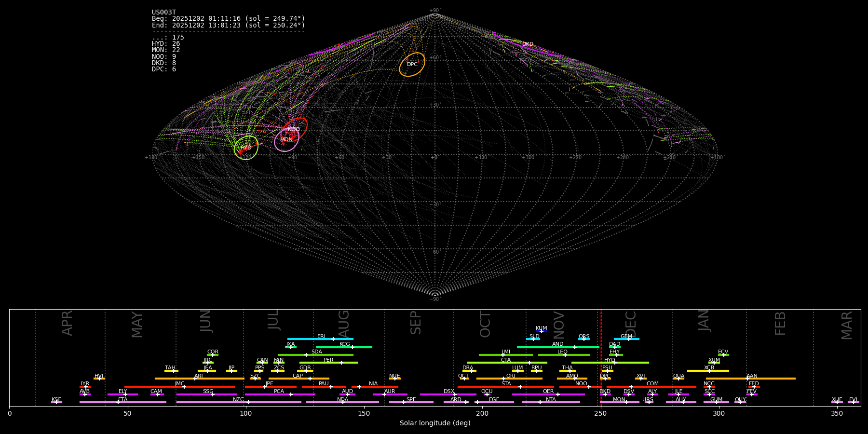Click the MON radiant label on the sky map
Viewport: 868px width, 434px height.
click(x=286, y=140)
